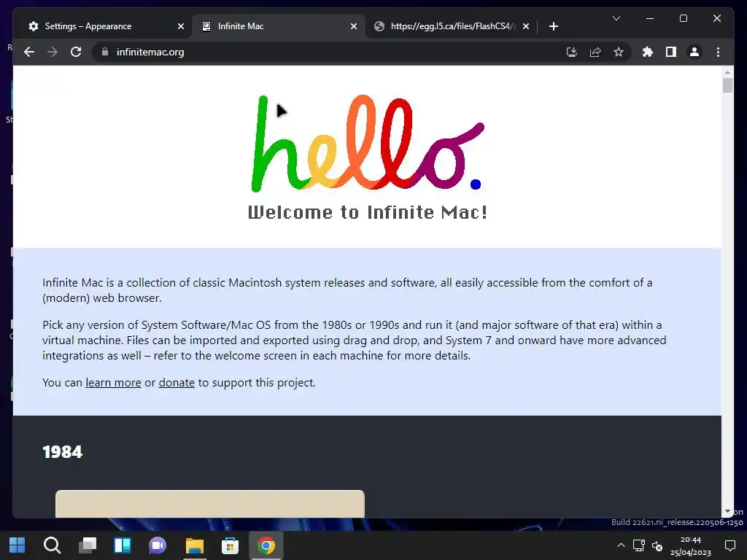Open Task View on the taskbar
The width and height of the screenshot is (747, 560).
click(x=88, y=545)
